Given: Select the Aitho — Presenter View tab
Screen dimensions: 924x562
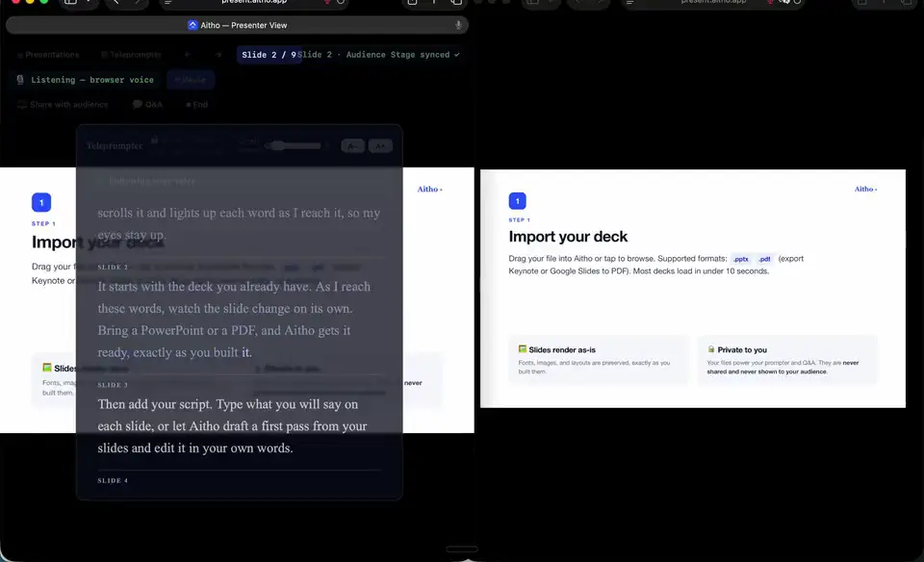Looking at the screenshot, I should coord(238,25).
